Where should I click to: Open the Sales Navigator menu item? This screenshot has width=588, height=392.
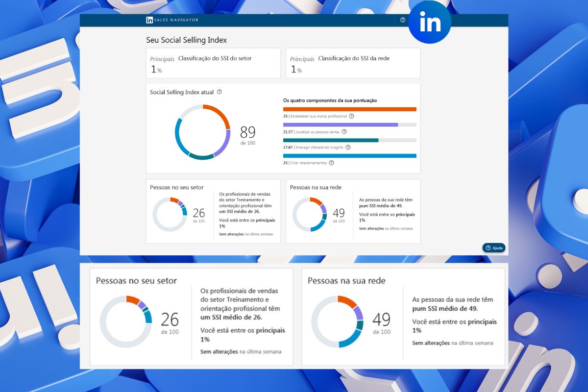(176, 20)
